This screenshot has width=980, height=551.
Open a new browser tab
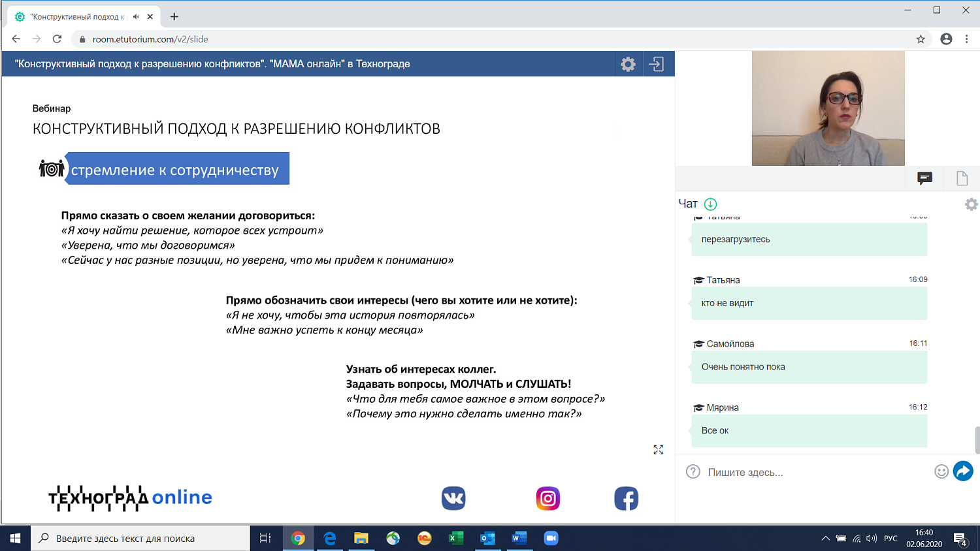tap(174, 16)
